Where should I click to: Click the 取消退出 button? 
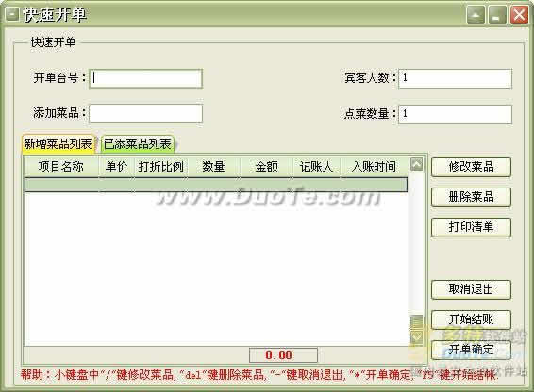click(x=471, y=289)
